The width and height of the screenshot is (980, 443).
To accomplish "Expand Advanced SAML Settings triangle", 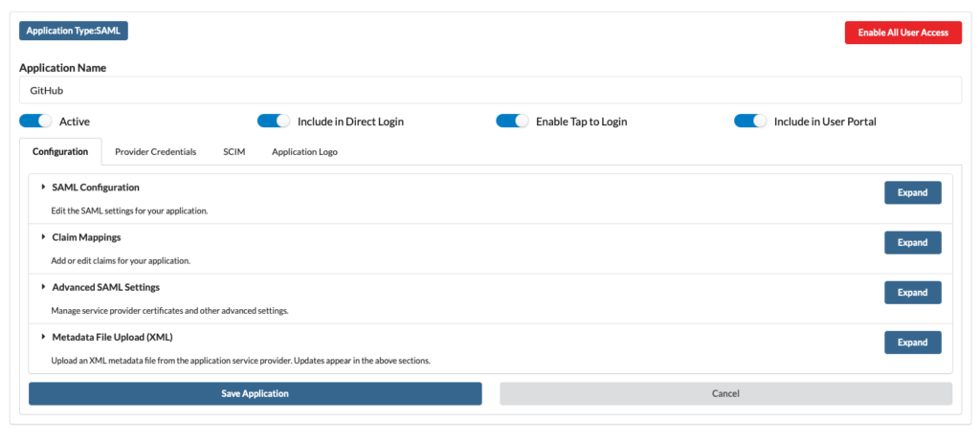I will [44, 287].
